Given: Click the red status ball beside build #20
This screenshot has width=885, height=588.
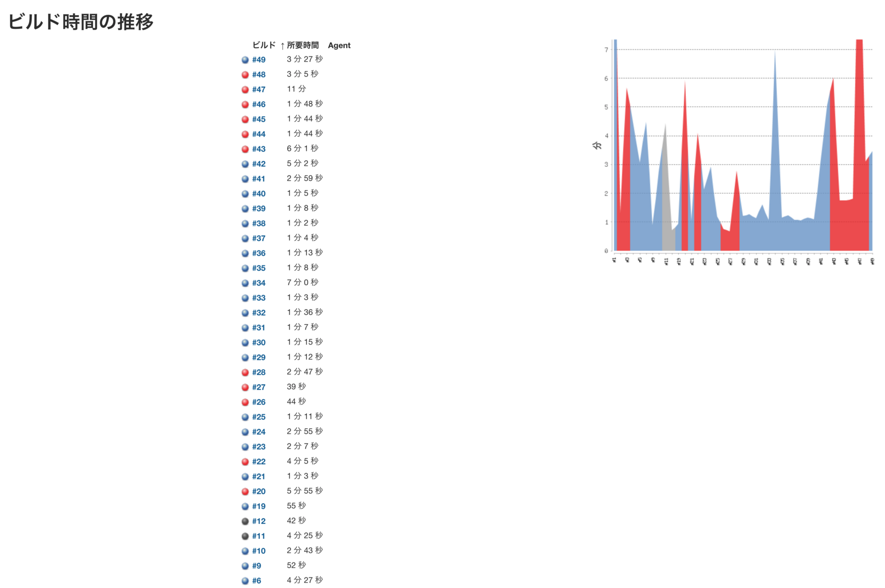Looking at the screenshot, I should [x=245, y=492].
